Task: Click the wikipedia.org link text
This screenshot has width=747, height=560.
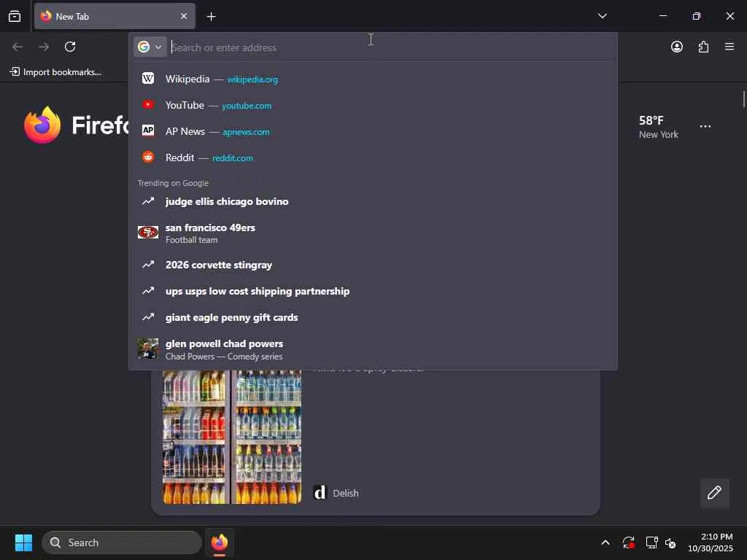Action: point(252,79)
